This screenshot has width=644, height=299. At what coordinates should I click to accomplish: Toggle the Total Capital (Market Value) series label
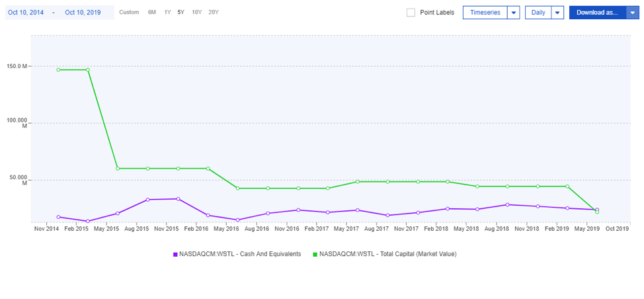tap(387, 254)
